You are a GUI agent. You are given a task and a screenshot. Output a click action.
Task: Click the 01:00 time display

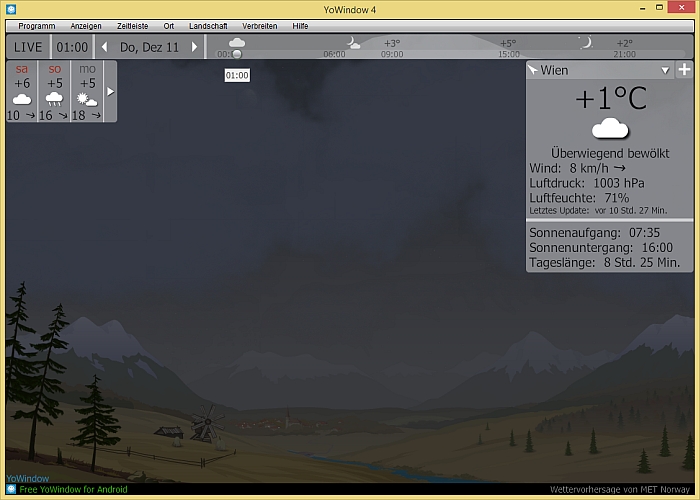tap(72, 47)
